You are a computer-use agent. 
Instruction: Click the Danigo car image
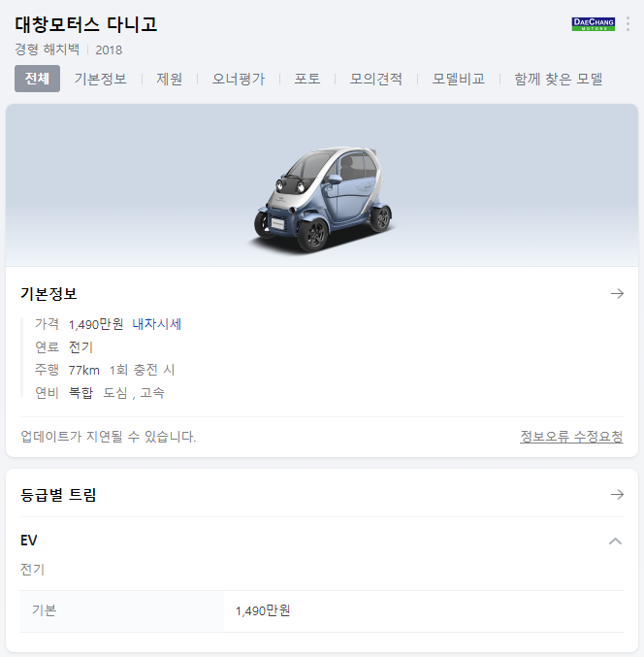tap(322, 199)
